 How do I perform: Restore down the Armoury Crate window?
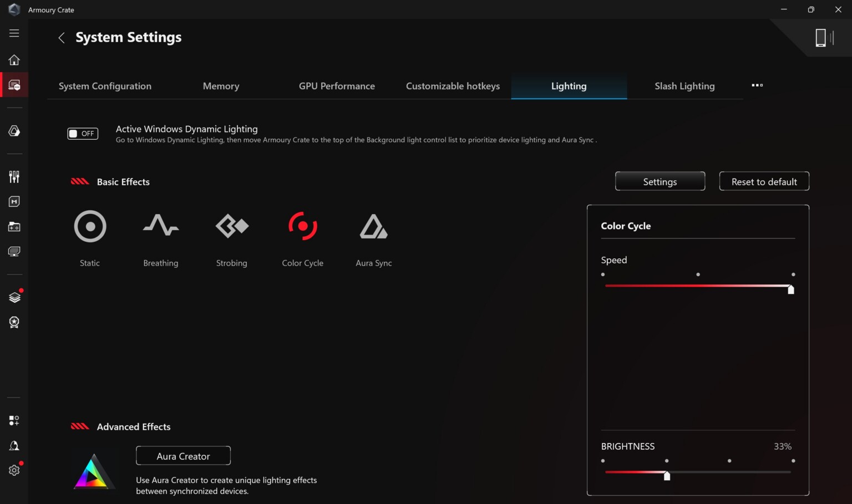811,9
